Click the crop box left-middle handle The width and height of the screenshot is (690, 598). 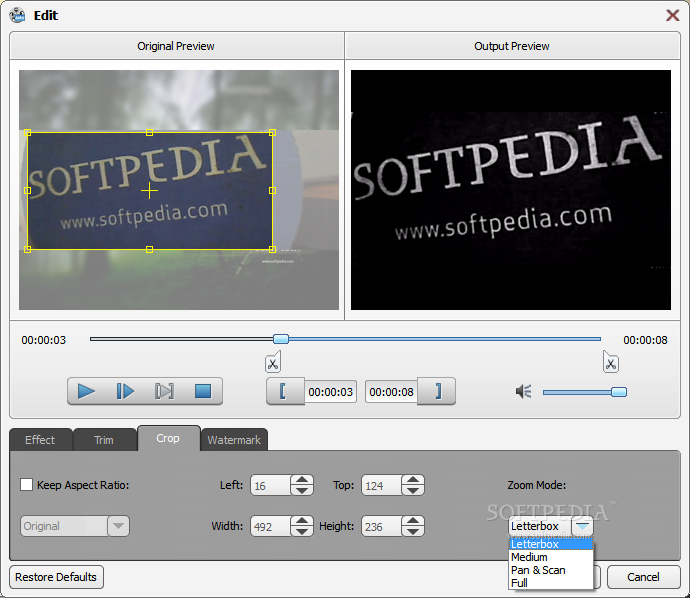[28, 191]
